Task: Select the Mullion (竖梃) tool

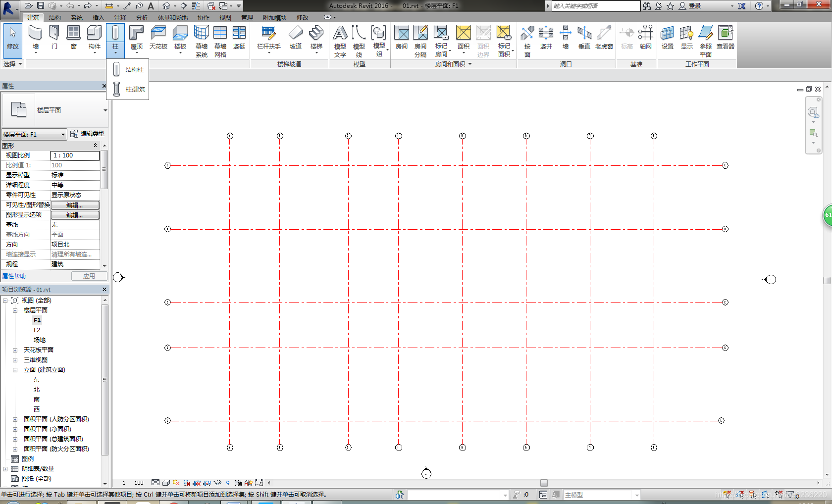Action: [239, 38]
